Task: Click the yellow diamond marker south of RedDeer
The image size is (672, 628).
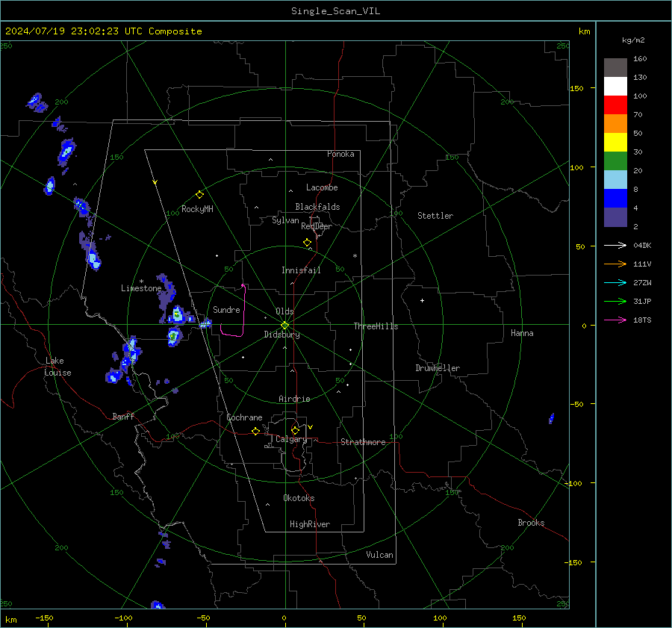Action: click(307, 242)
